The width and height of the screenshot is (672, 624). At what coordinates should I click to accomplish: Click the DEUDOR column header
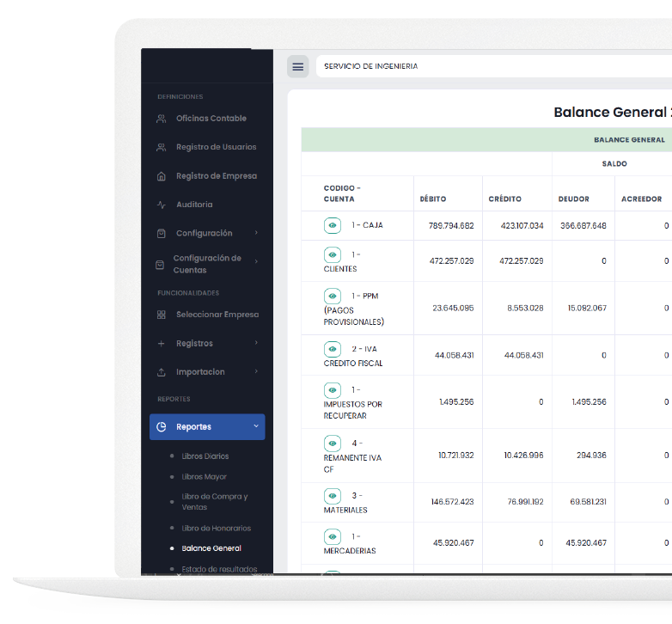coord(573,199)
